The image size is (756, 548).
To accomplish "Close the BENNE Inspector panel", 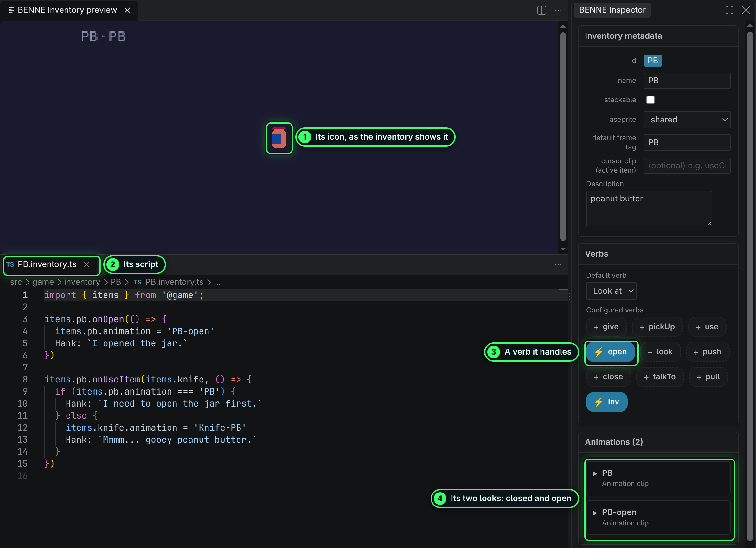I will [x=746, y=10].
